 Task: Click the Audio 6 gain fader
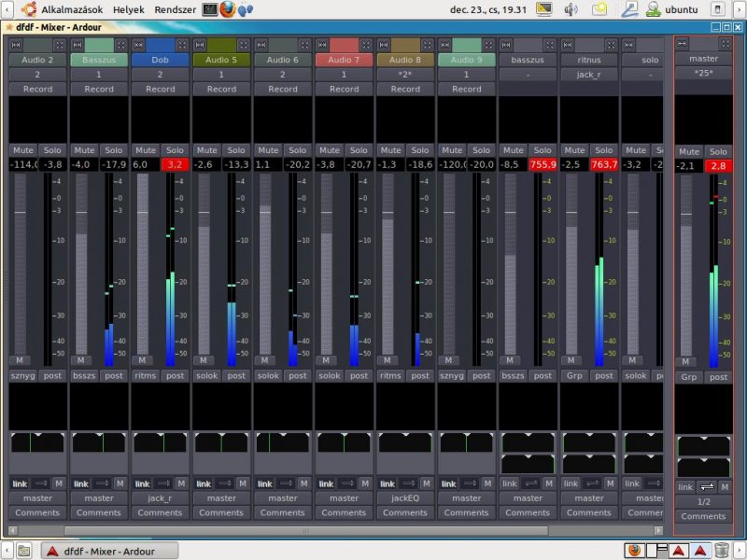tap(265, 264)
